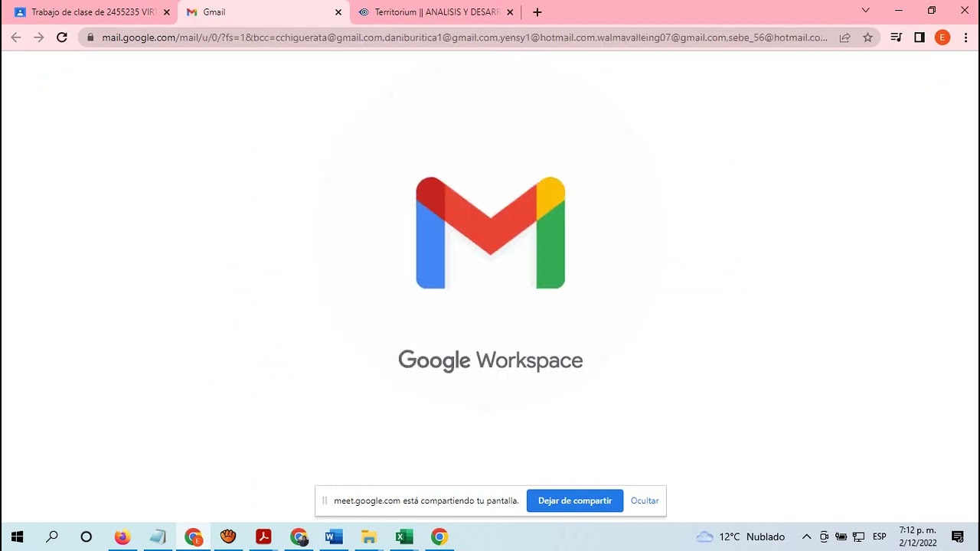
Task: Open the Windows notification center
Action: point(957,536)
